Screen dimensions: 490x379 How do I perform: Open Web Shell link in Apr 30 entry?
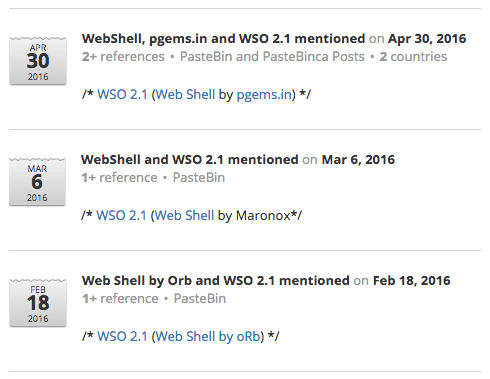click(185, 95)
